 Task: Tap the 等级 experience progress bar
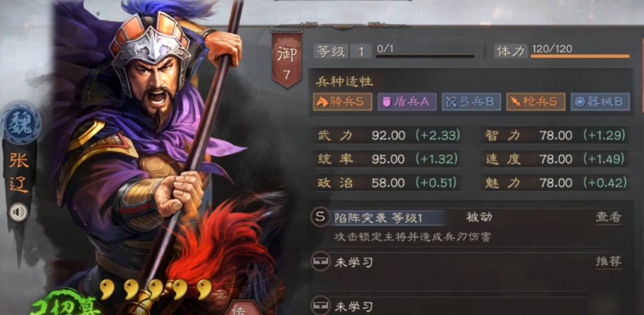(425, 56)
